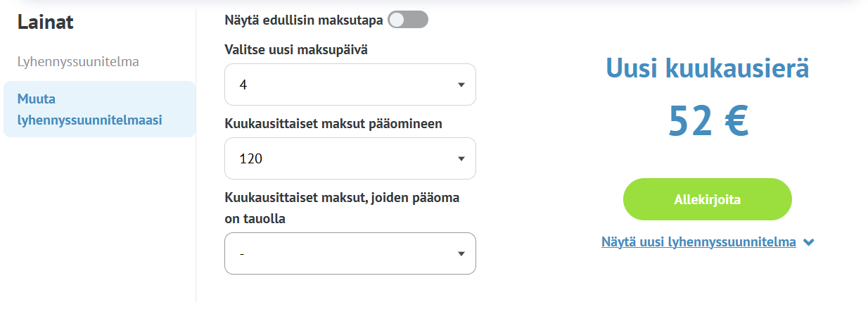The height and width of the screenshot is (333, 868).
Task: Click the 52 € monthly amount
Action: [x=708, y=121]
